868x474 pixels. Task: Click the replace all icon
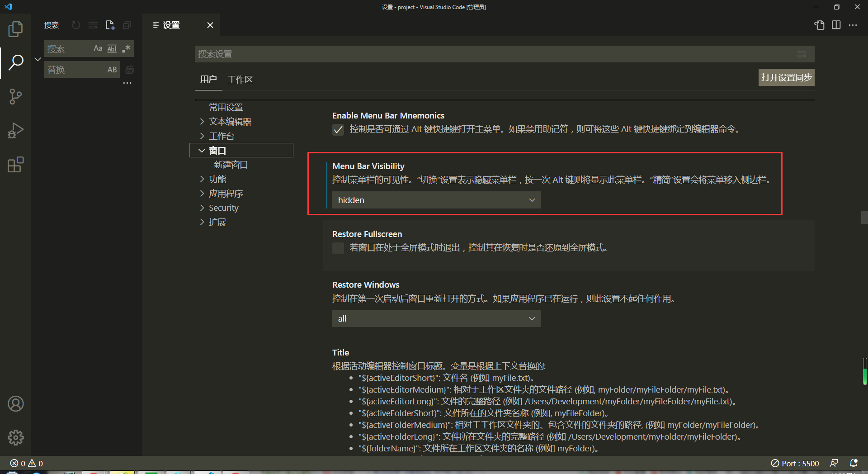(x=130, y=70)
